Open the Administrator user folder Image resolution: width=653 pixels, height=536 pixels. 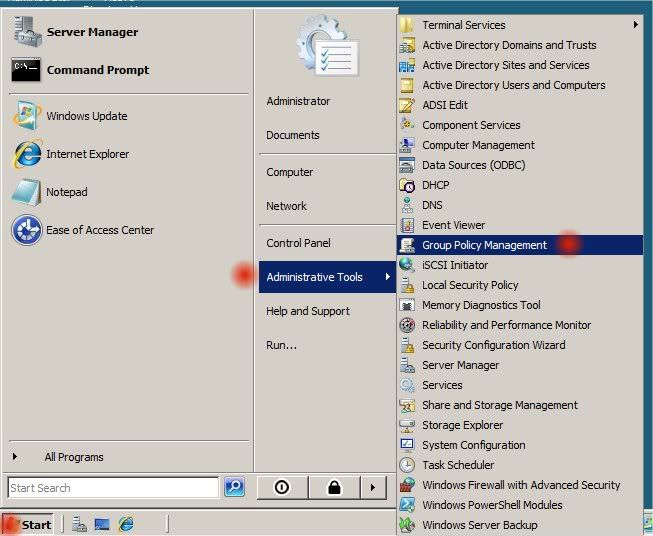coord(298,101)
